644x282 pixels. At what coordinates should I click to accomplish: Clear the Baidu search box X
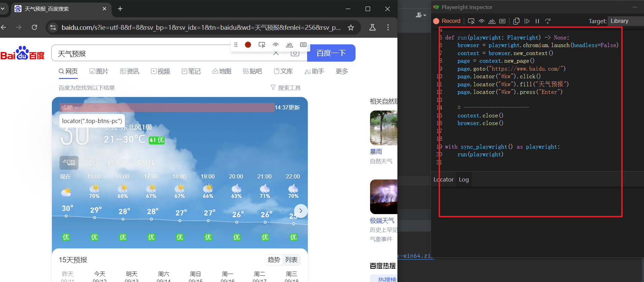[276, 53]
